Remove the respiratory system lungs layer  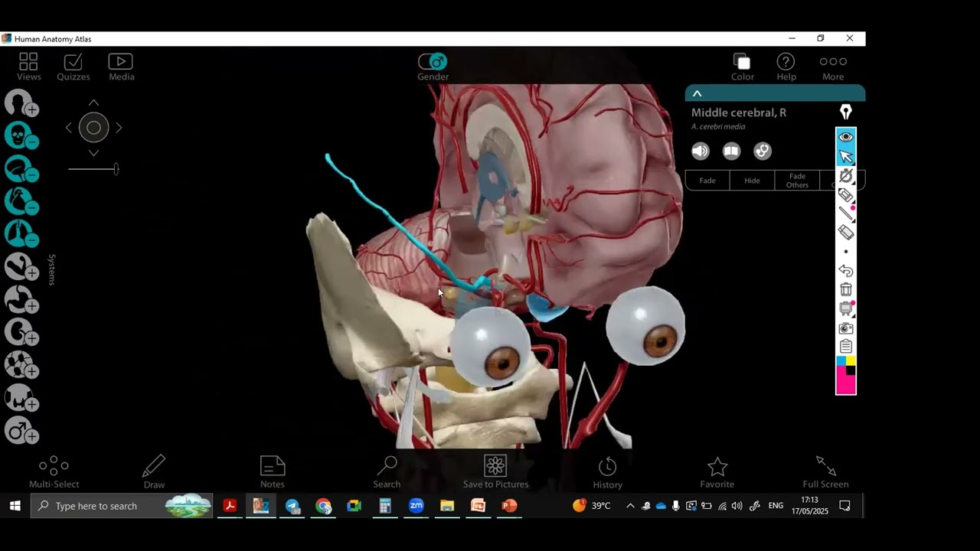point(21,235)
